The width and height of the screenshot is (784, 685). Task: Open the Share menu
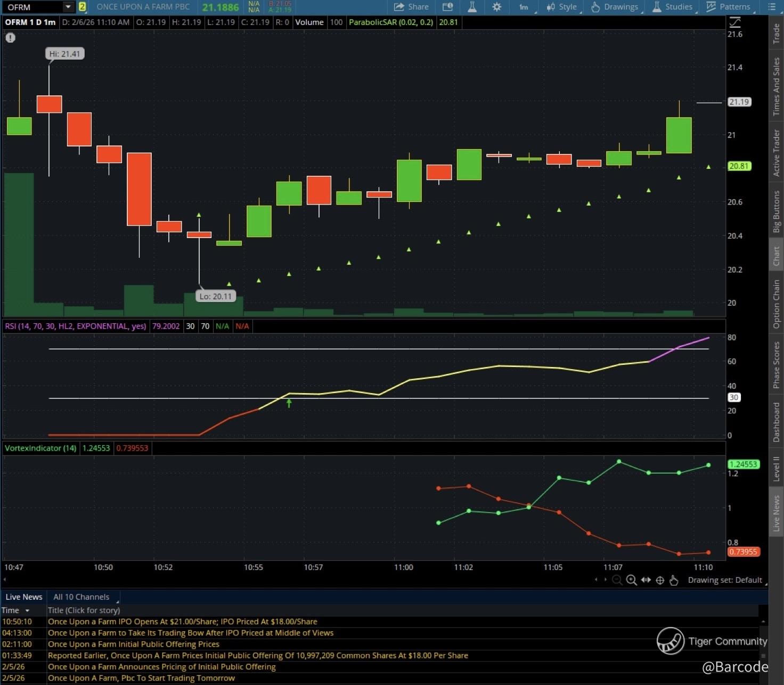[x=411, y=7]
